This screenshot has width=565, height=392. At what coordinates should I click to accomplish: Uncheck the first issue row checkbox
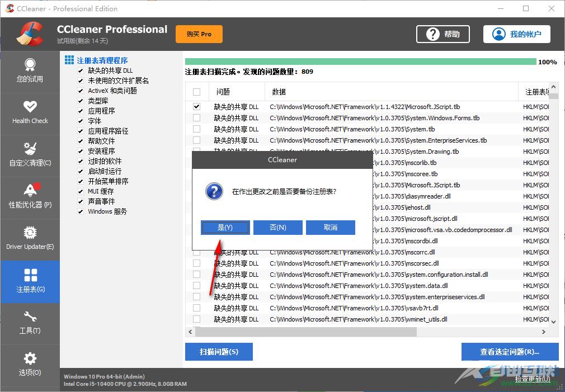[196, 106]
